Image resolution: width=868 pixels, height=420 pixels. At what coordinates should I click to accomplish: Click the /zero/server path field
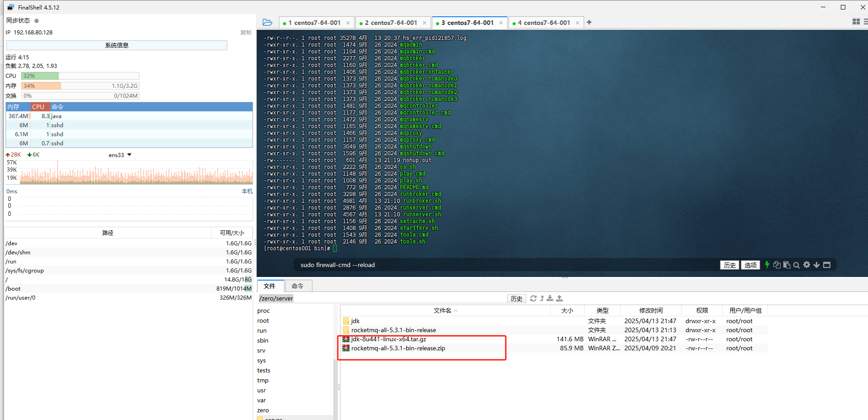pyautogui.click(x=382, y=298)
